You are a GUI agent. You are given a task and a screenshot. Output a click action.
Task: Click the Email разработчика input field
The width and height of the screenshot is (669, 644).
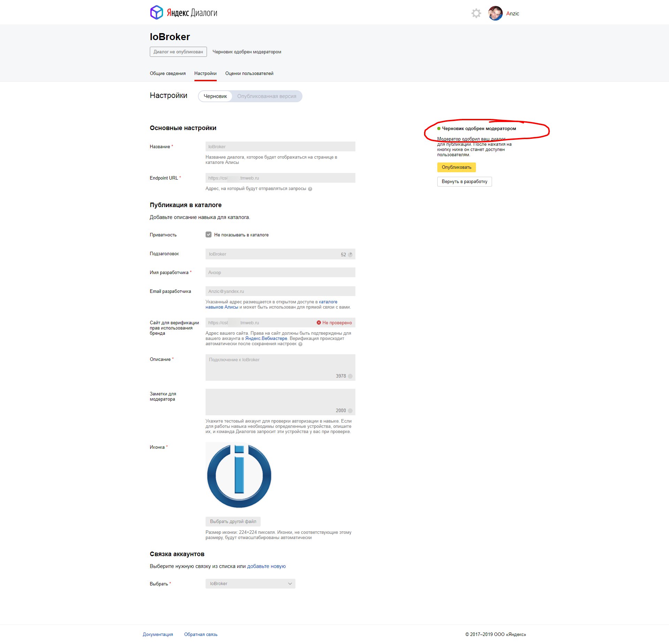pos(280,291)
